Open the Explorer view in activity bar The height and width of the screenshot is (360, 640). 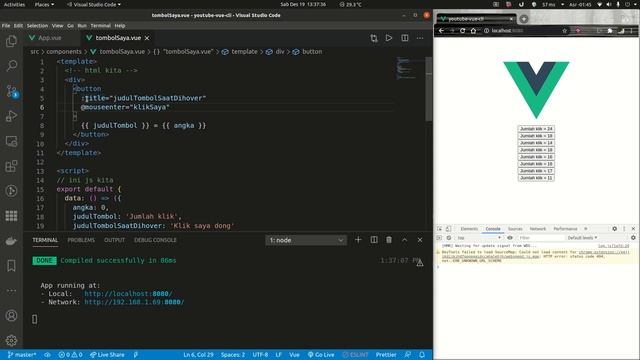(x=11, y=41)
